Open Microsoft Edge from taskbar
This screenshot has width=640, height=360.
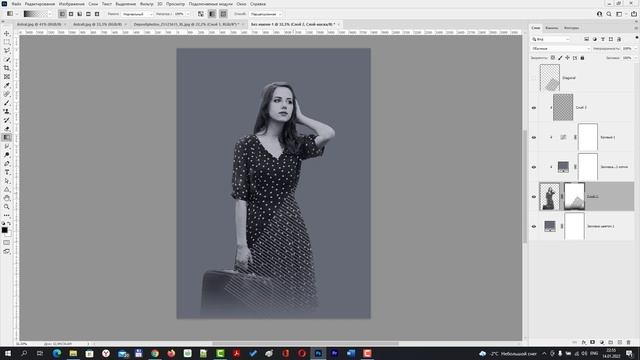tap(57, 353)
